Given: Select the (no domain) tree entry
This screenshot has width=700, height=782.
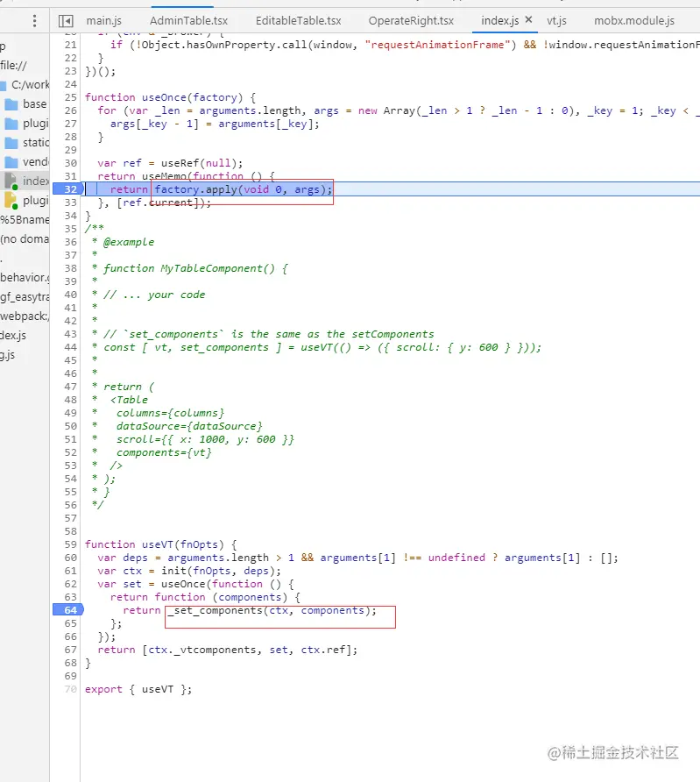Looking at the screenshot, I should coord(25,239).
